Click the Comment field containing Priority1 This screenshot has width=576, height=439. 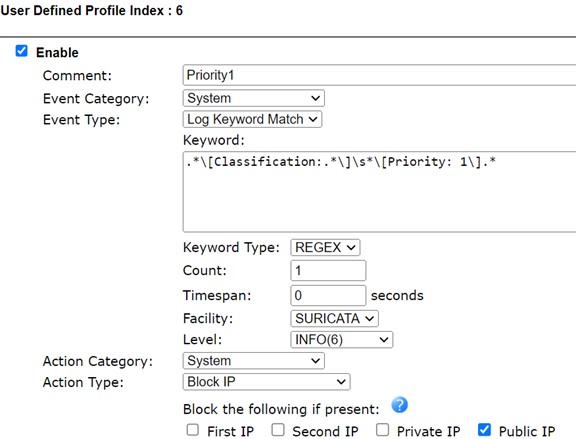[379, 75]
